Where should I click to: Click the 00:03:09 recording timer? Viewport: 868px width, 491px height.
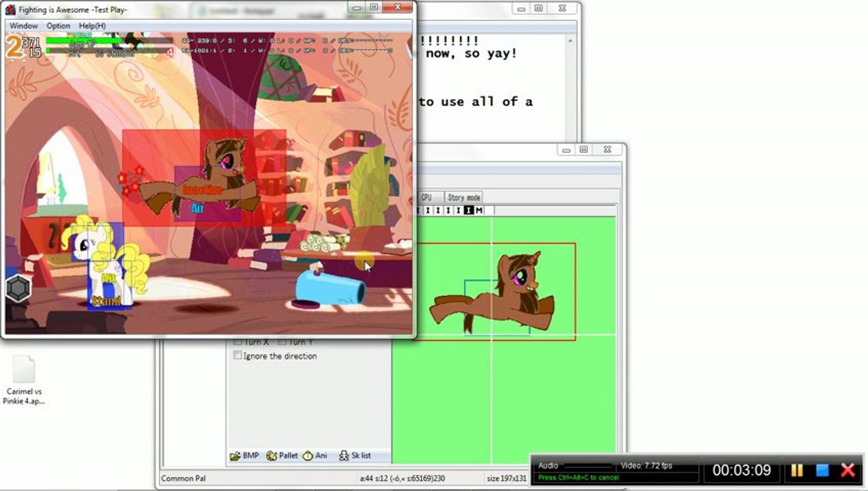pyautogui.click(x=742, y=471)
